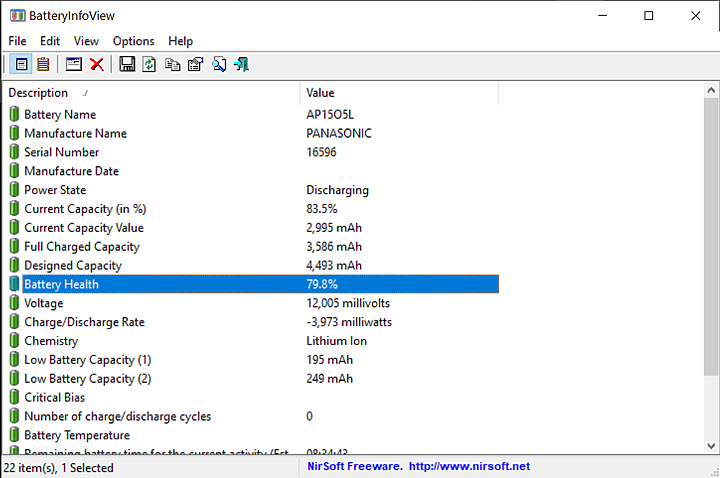The image size is (720, 478).
Task: Click battery icon beside Battery Name
Action: [x=15, y=114]
